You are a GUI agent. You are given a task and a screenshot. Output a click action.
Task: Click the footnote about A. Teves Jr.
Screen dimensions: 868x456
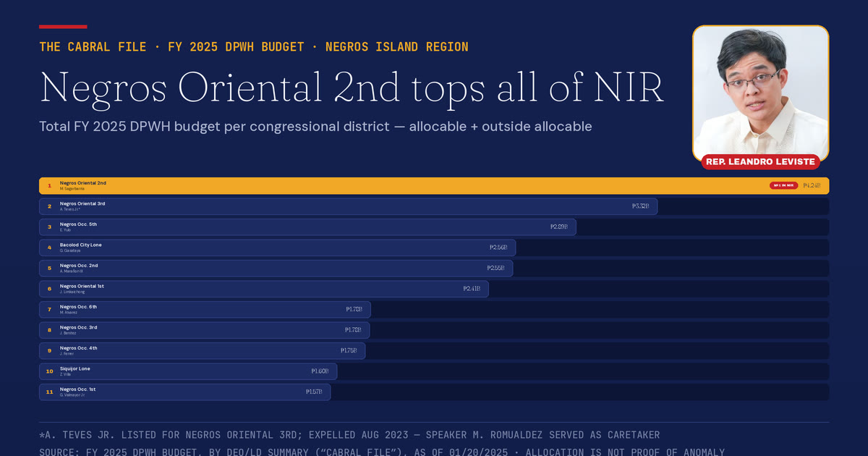pos(349,435)
